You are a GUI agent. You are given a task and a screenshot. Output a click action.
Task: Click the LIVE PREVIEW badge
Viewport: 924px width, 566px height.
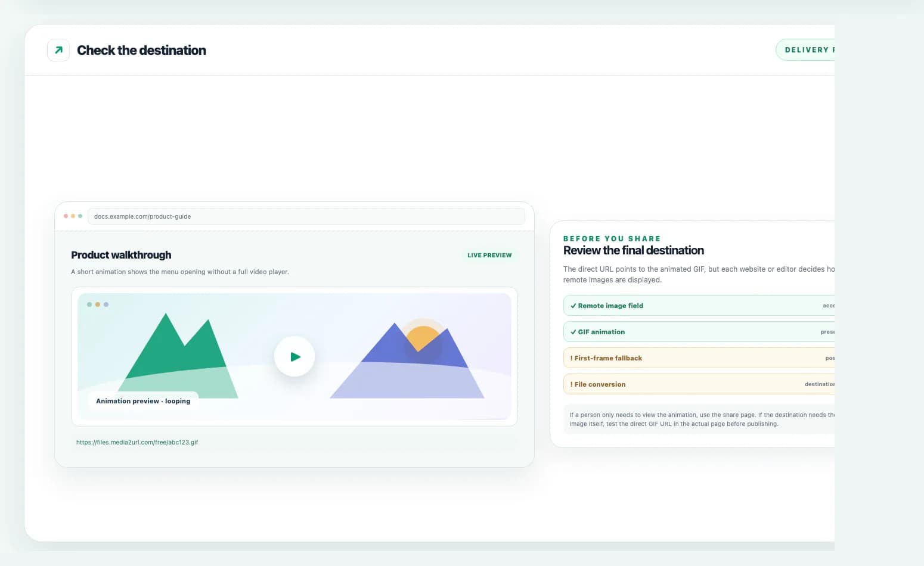[489, 255]
